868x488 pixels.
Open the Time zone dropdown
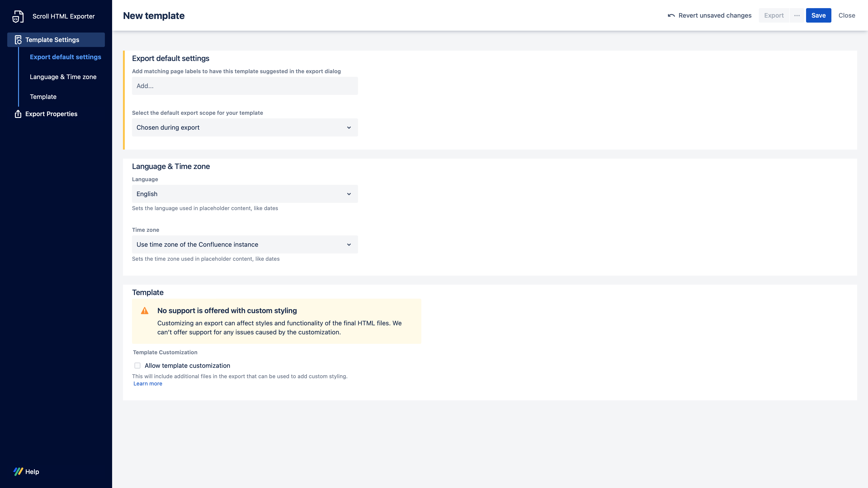pyautogui.click(x=245, y=244)
